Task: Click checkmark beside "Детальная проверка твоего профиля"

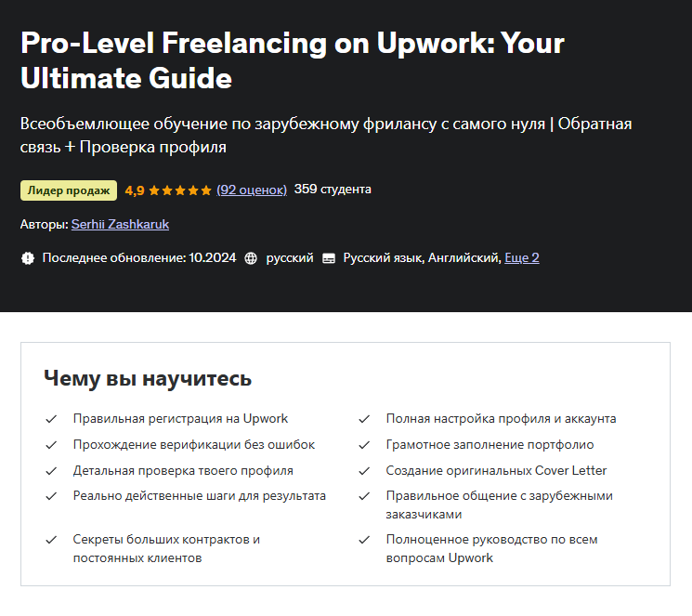Action: pyautogui.click(x=51, y=471)
